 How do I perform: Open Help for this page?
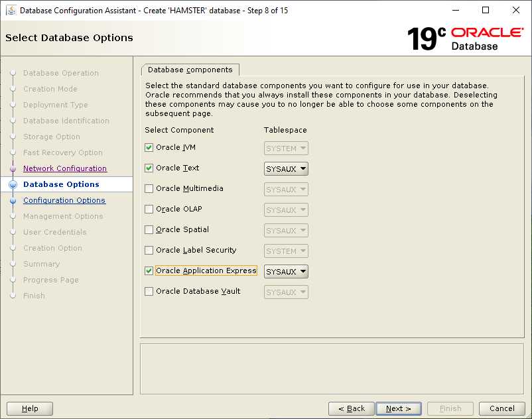30,408
